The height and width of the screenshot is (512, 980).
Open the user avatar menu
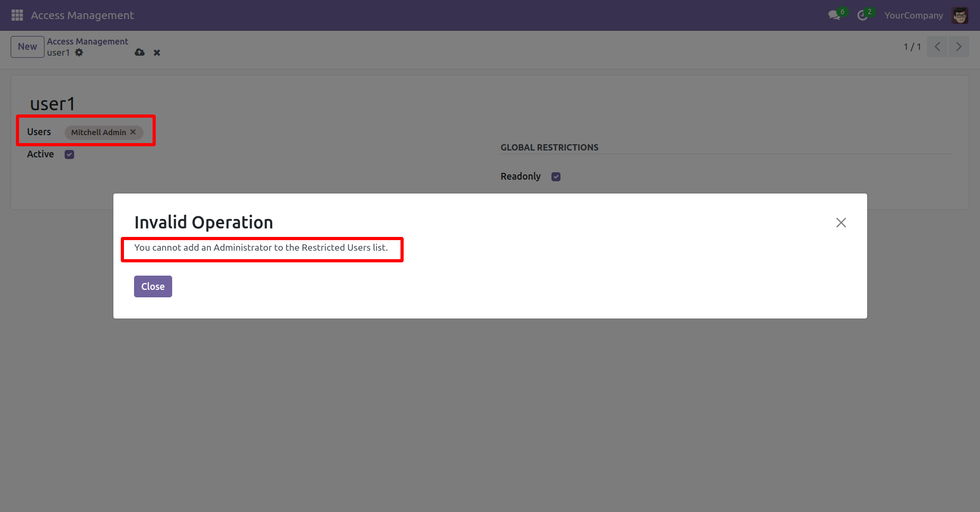(960, 15)
